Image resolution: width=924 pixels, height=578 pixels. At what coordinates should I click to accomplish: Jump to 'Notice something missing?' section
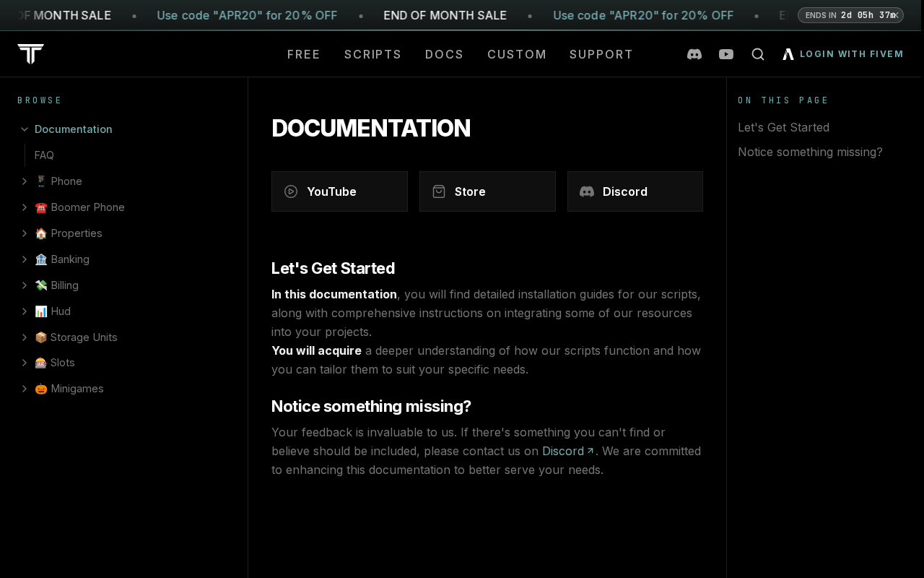click(x=810, y=152)
